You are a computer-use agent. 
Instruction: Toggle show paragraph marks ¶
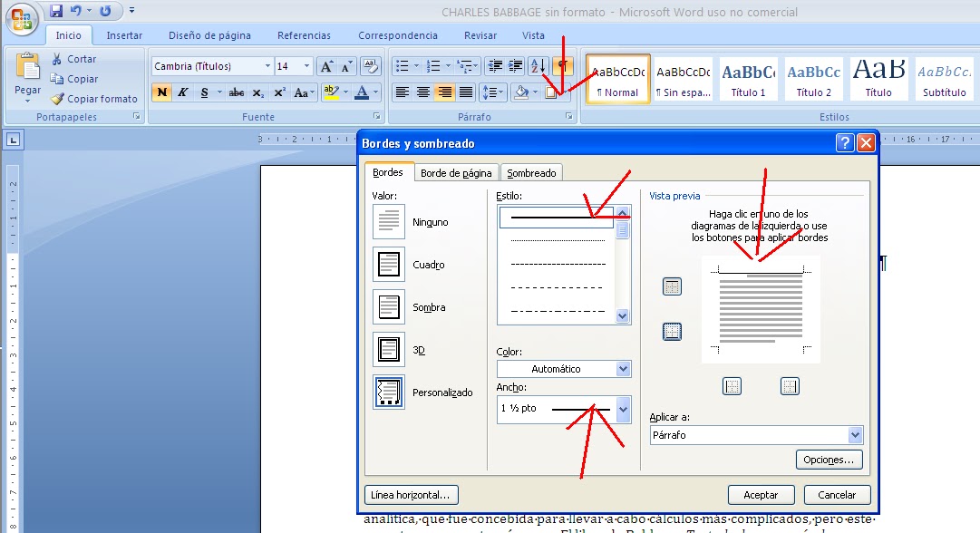pyautogui.click(x=562, y=66)
